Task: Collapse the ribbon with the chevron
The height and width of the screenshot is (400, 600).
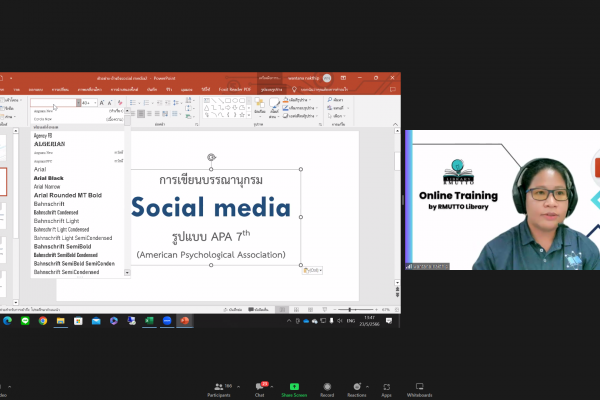Action: point(395,124)
